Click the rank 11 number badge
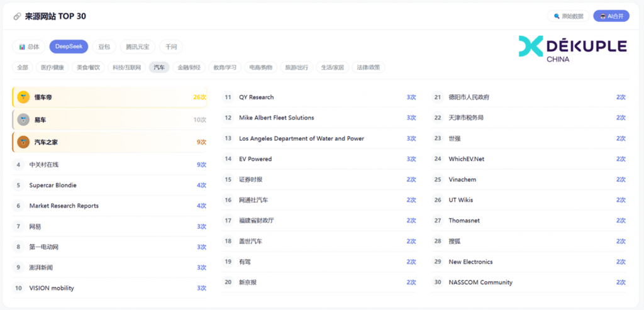 point(228,97)
